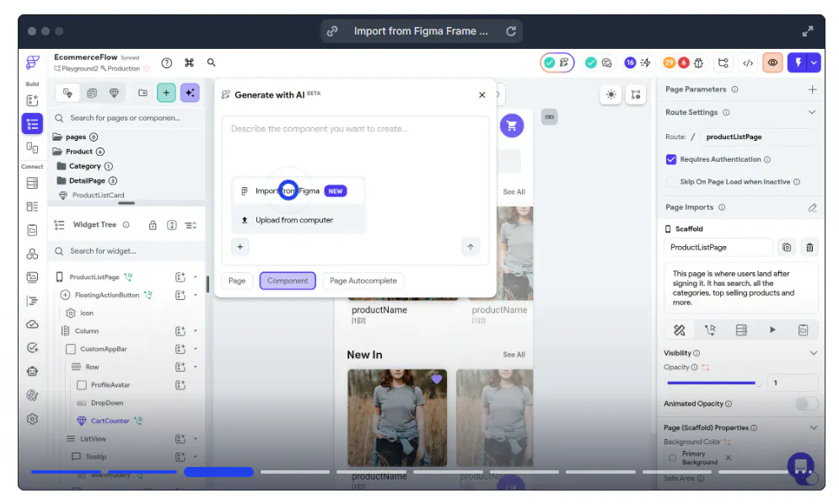Delete the ProductListPage scaffold with trash icon
This screenshot has width=839, height=504.
[809, 247]
